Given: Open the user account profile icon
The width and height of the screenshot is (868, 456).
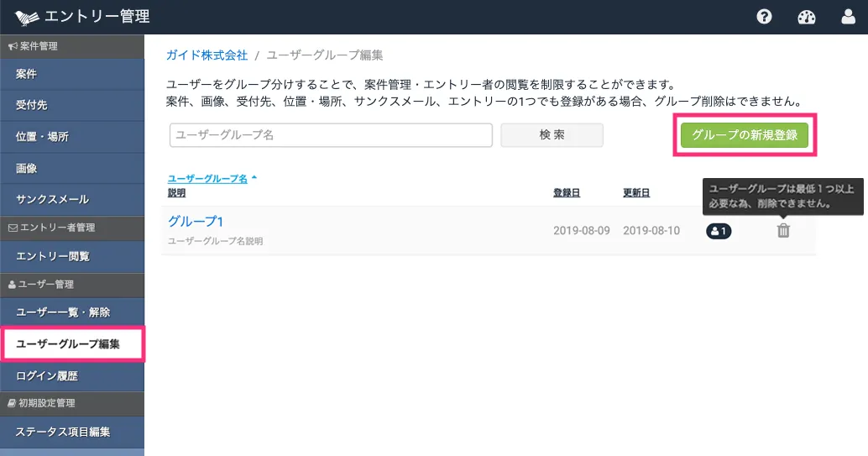Looking at the screenshot, I should point(848,17).
